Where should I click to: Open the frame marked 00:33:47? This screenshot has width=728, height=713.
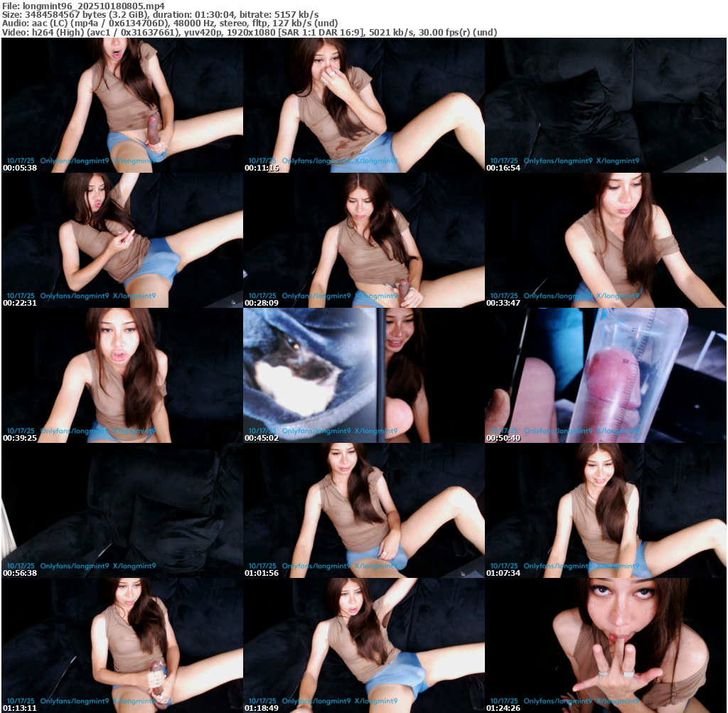[605, 240]
